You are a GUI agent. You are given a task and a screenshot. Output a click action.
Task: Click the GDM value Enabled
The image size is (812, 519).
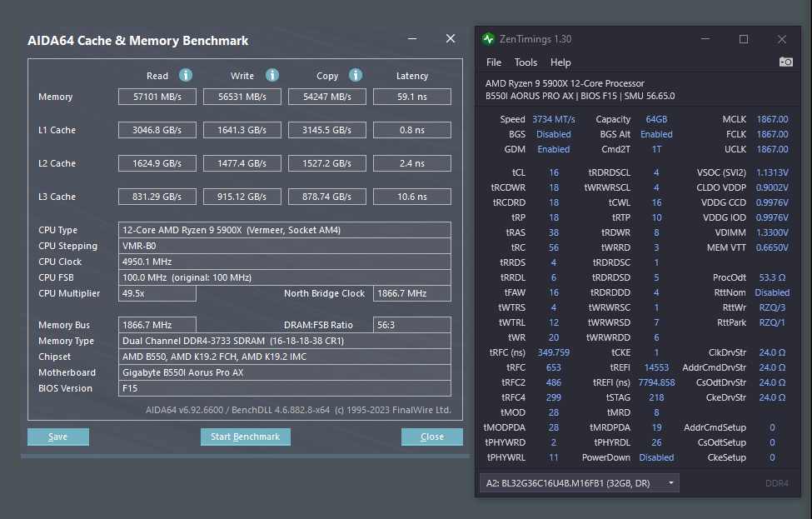click(x=554, y=149)
